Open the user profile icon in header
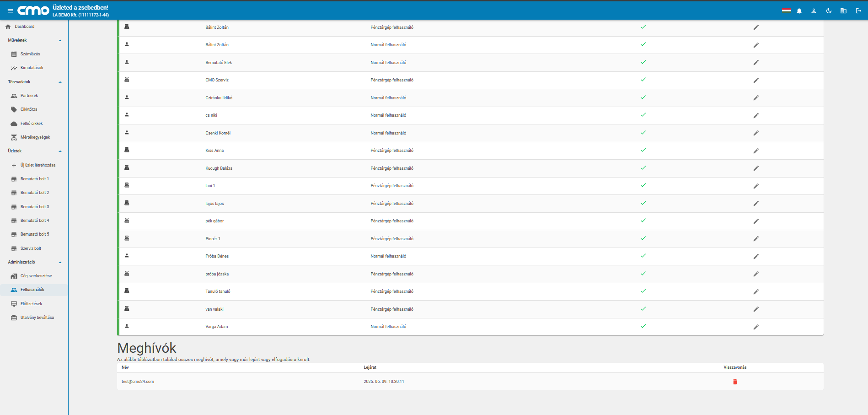This screenshot has height=415, width=868. (x=814, y=11)
